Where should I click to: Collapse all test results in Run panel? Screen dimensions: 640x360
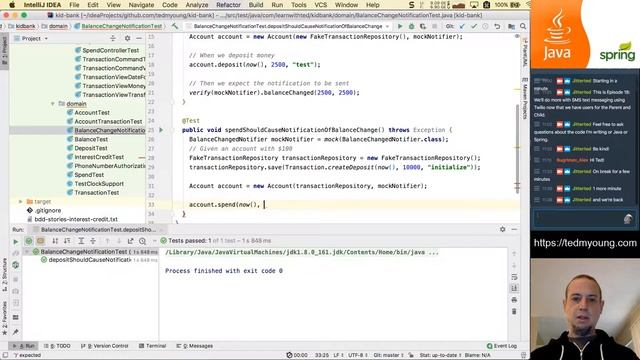pos(93,241)
